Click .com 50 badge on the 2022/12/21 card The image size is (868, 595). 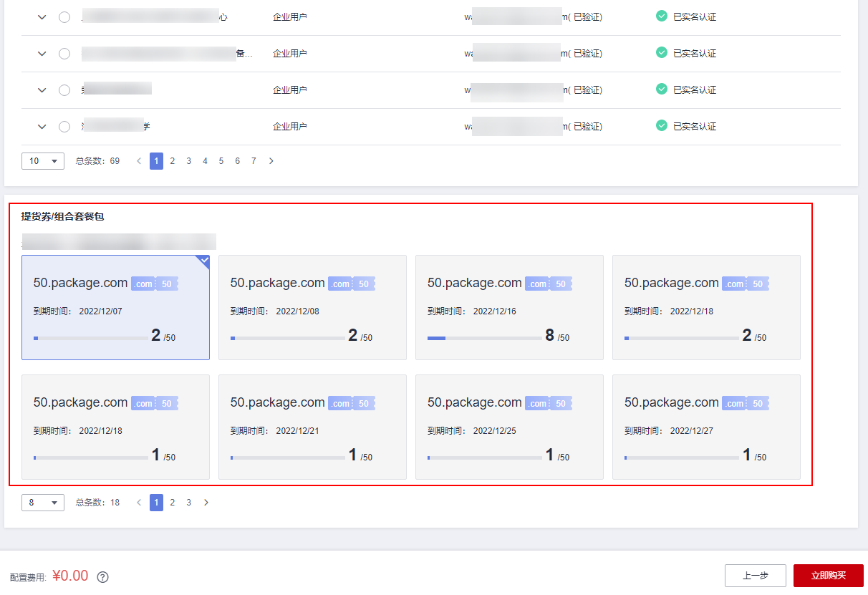(352, 404)
